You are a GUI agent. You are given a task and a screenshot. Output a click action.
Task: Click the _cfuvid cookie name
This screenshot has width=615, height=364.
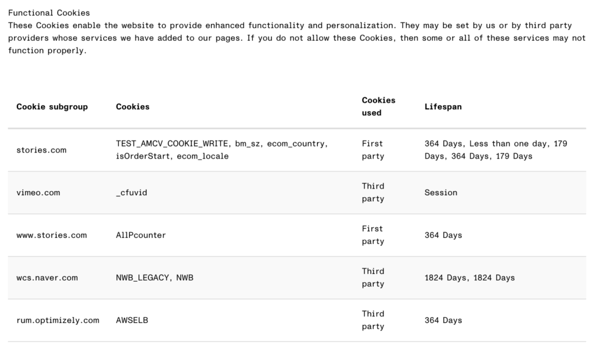pyautogui.click(x=132, y=193)
